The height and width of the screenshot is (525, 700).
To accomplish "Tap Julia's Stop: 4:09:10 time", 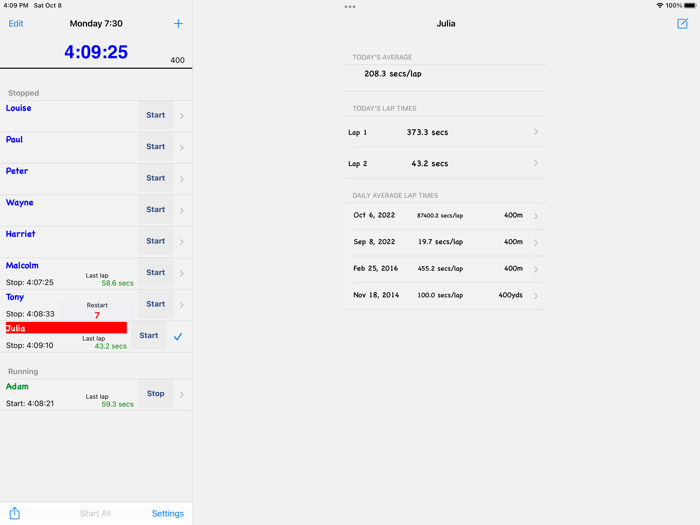I will pyautogui.click(x=29, y=346).
